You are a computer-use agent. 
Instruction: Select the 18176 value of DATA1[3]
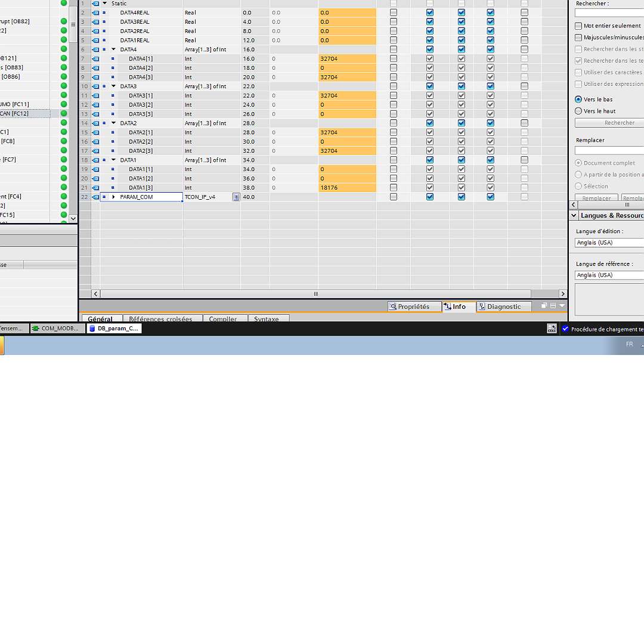(347, 188)
